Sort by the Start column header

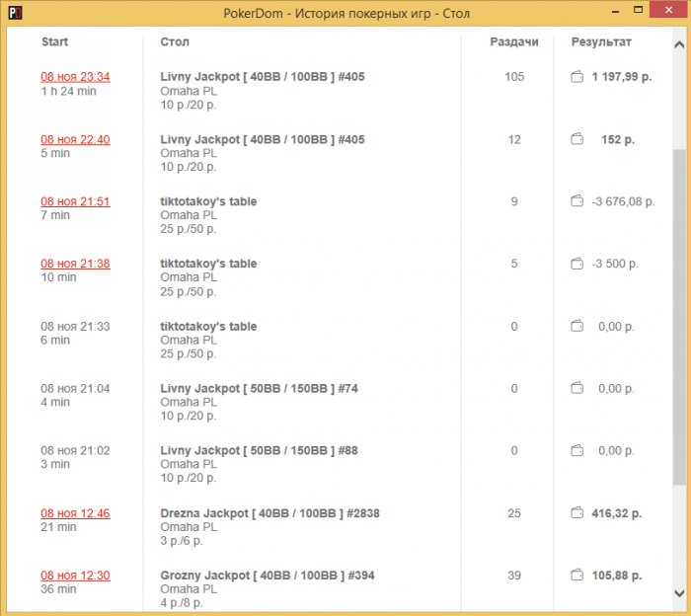click(55, 42)
